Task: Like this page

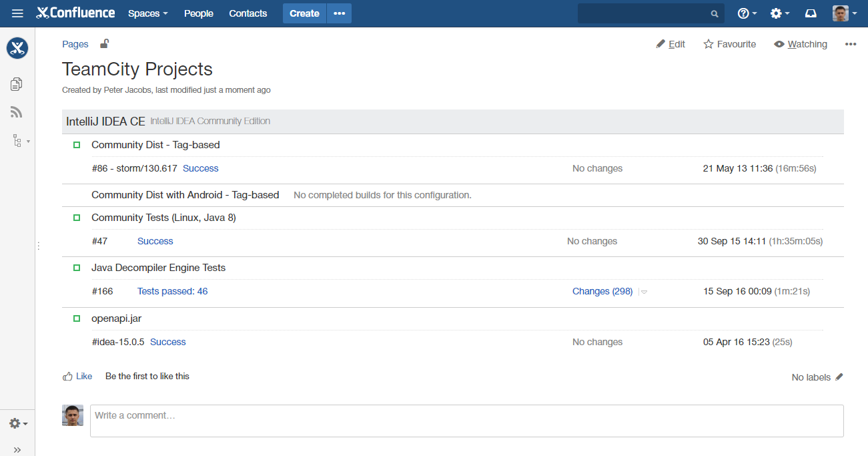Action: pos(77,377)
